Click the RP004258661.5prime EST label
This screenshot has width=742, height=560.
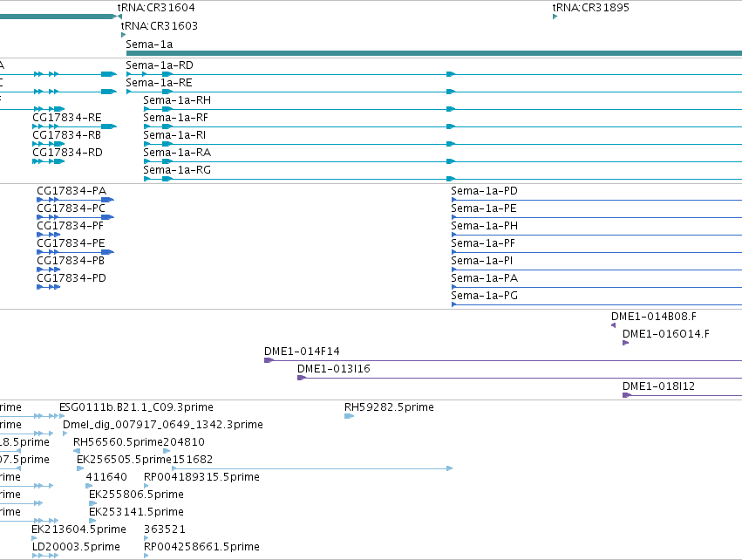pos(201,547)
